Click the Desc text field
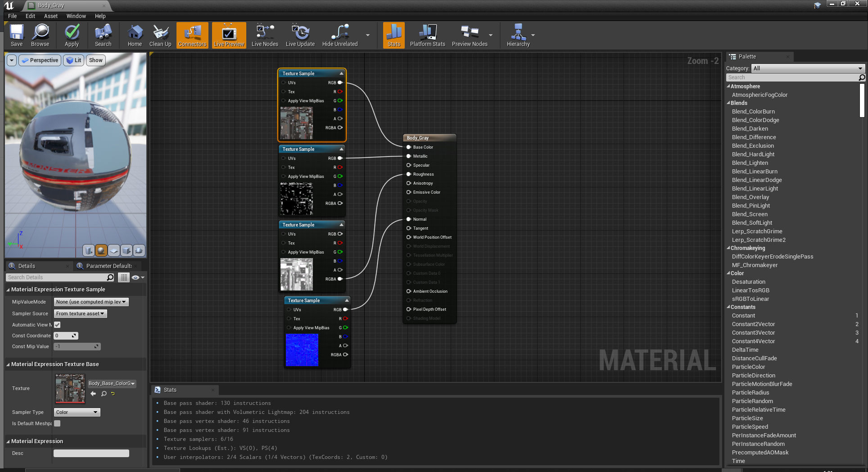This screenshot has height=472, width=868. pos(91,453)
